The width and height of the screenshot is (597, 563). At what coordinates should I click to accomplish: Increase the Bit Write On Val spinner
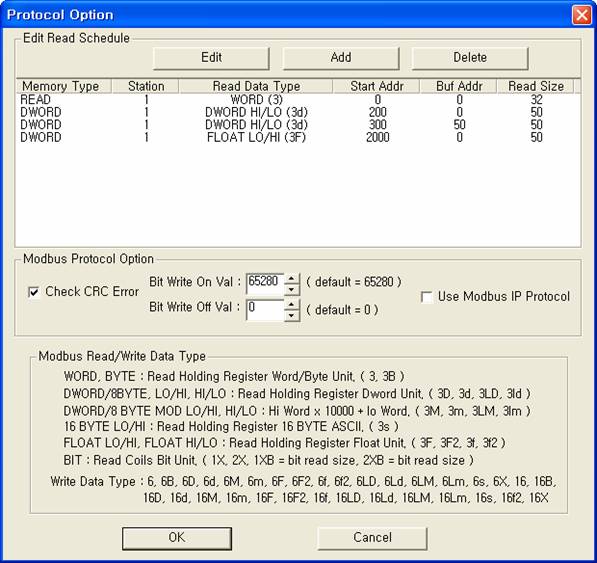point(292,279)
